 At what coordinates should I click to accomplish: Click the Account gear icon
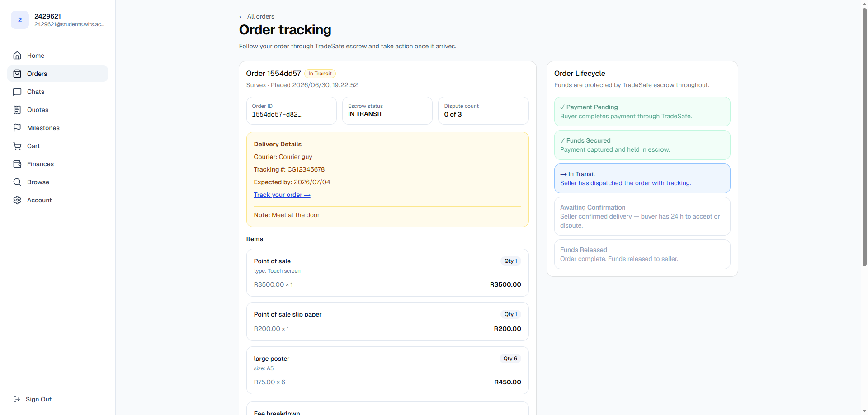(17, 200)
